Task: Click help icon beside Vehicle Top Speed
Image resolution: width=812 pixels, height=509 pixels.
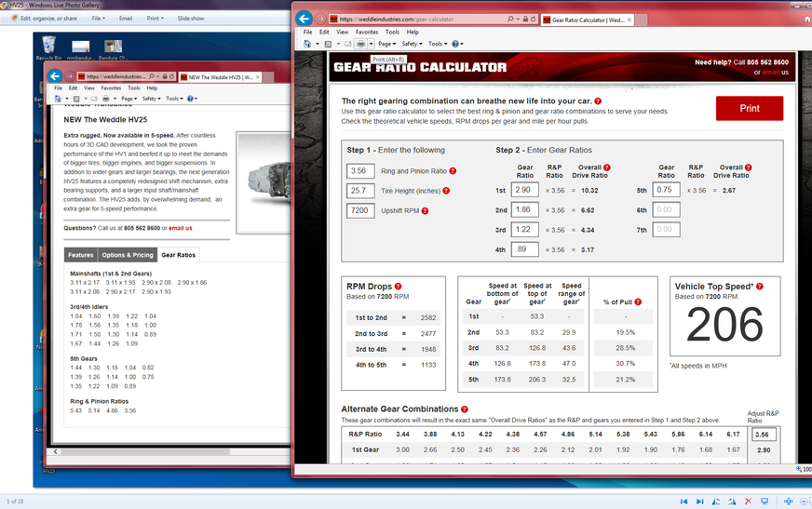Action: click(x=760, y=287)
